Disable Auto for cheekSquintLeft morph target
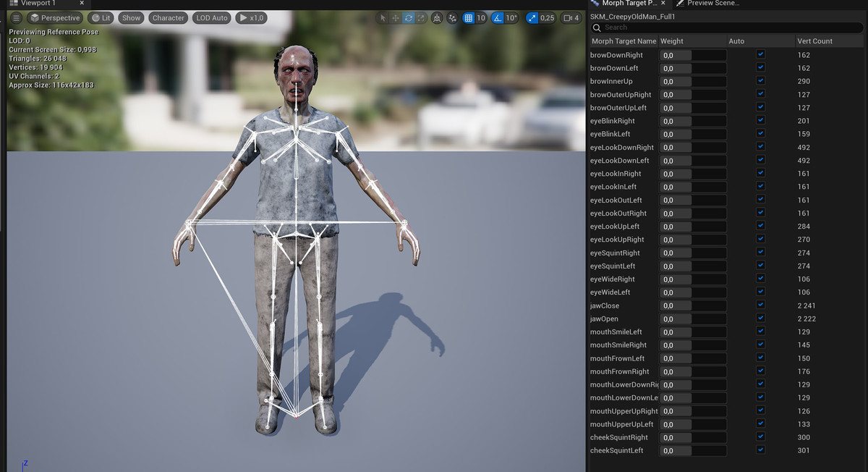The width and height of the screenshot is (868, 472). click(x=760, y=450)
